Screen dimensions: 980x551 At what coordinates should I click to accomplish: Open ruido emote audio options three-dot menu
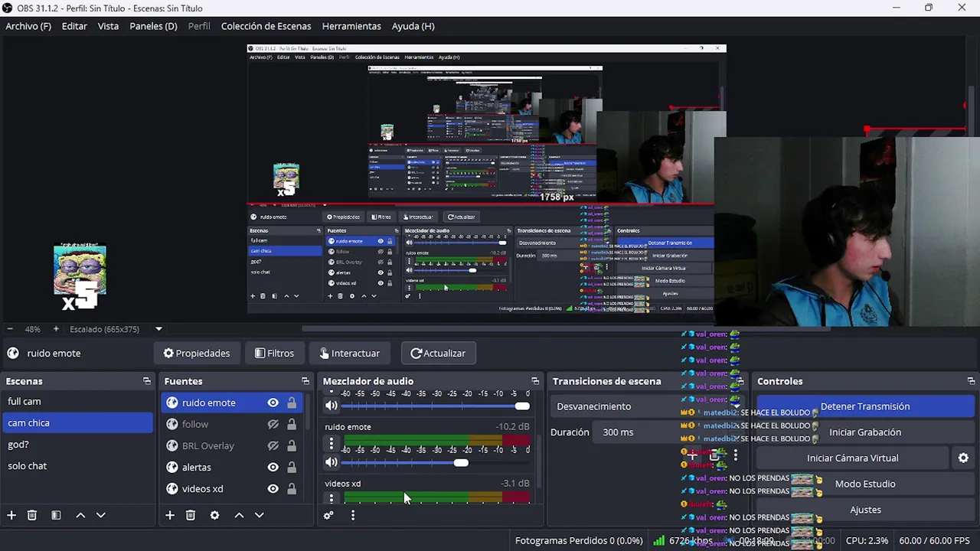click(x=332, y=443)
